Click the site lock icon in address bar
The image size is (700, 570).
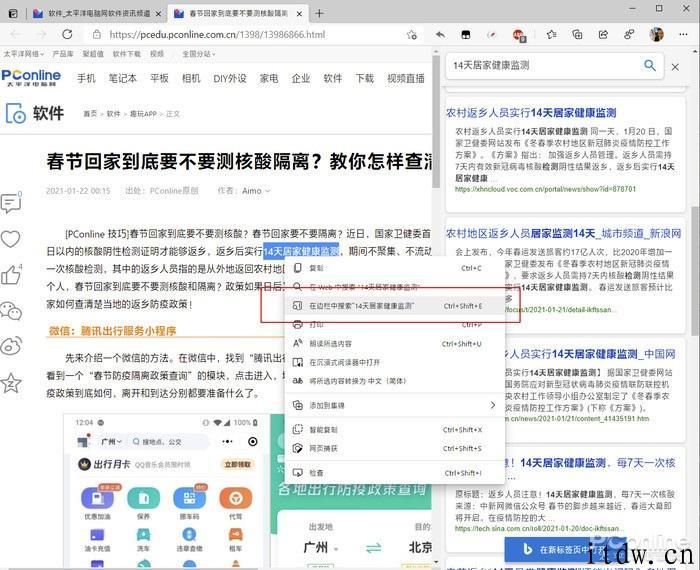coord(96,34)
